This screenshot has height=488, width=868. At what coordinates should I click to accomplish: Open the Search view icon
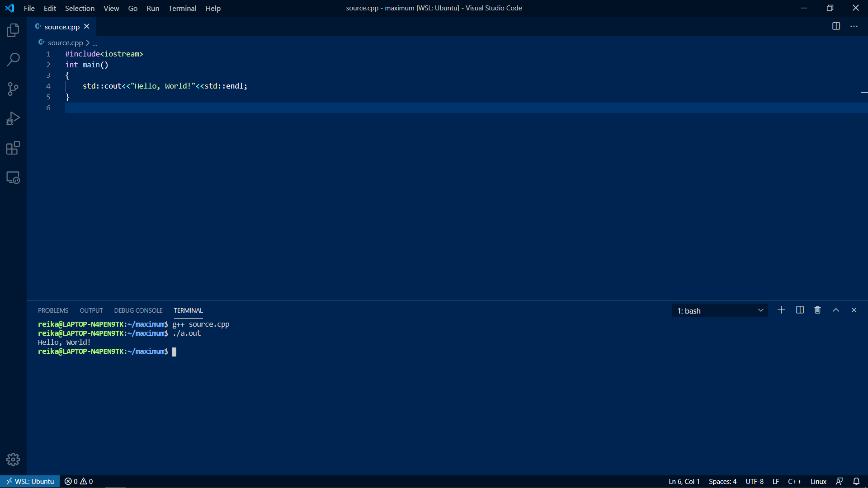[x=13, y=59]
